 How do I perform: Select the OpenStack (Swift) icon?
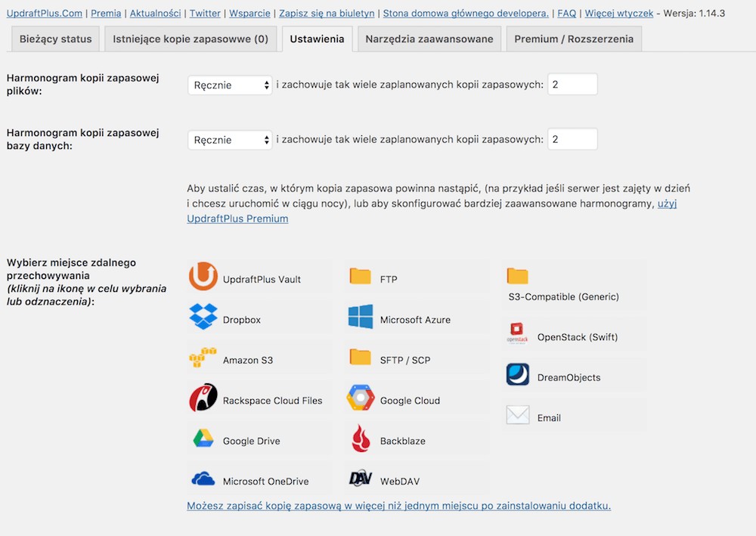517,333
